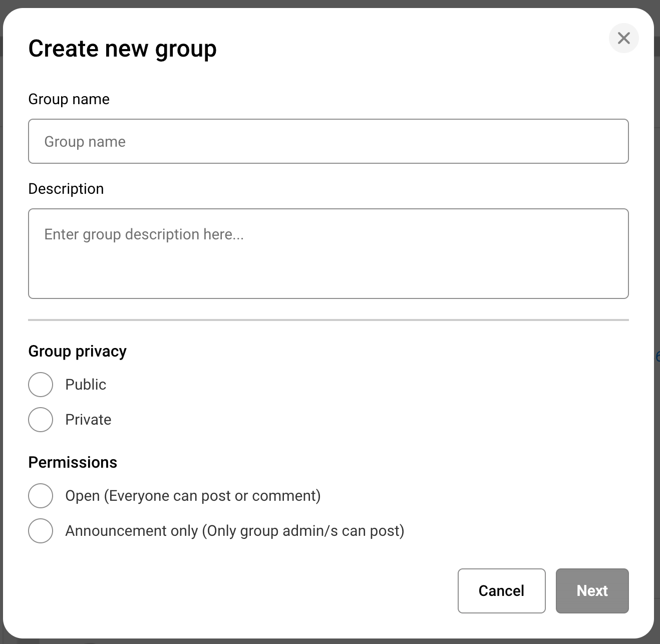Image resolution: width=660 pixels, height=644 pixels.
Task: Click the Private option label text
Action: (x=88, y=420)
